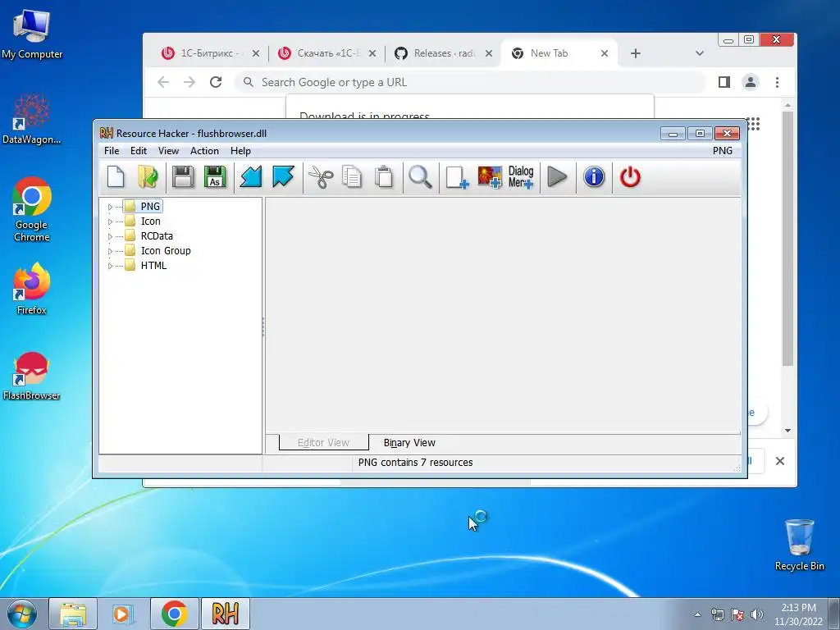The height and width of the screenshot is (630, 840).
Task: Open the Firefox desktop shortcut
Action: [x=32, y=288]
